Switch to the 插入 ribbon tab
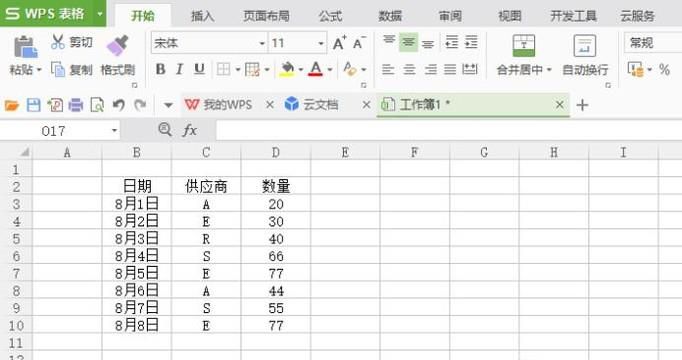 point(203,16)
